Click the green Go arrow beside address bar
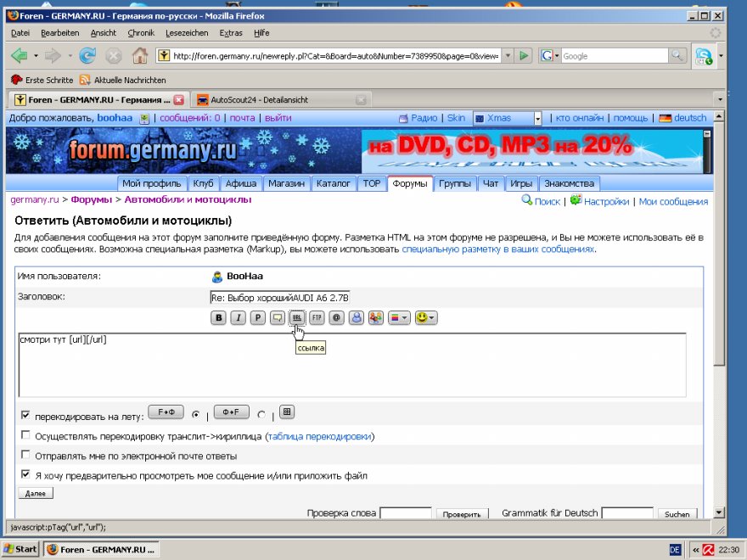The image size is (747, 560). pos(524,56)
